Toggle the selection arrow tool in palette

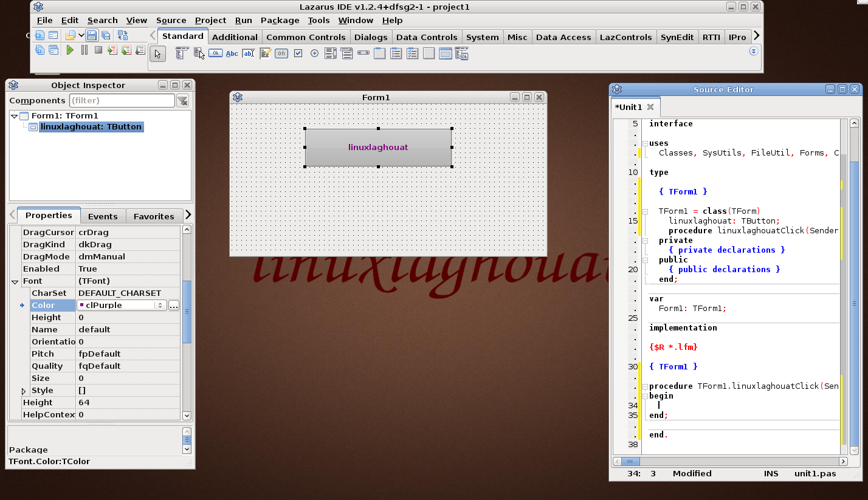coord(157,54)
